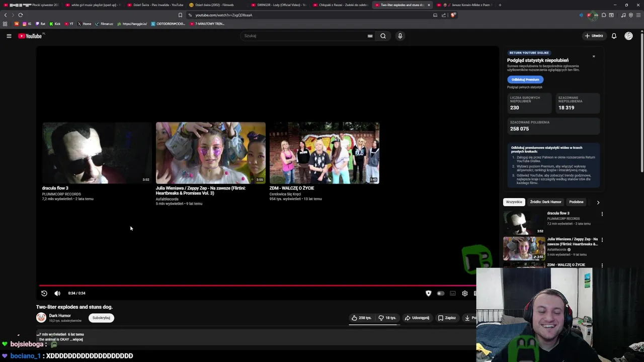Close the Two-liter explodes tab
The height and width of the screenshot is (362, 644).
429,5
